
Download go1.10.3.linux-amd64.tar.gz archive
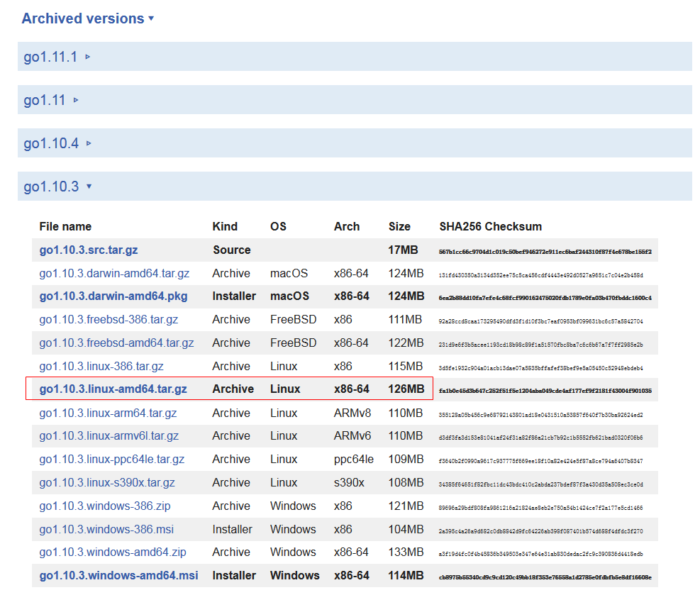113,389
